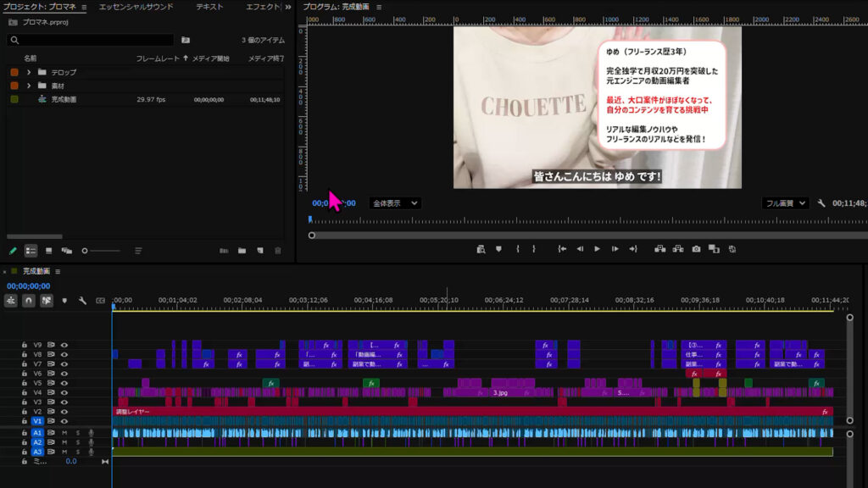Toggle the timeline Snap magnet icon

click(28, 301)
